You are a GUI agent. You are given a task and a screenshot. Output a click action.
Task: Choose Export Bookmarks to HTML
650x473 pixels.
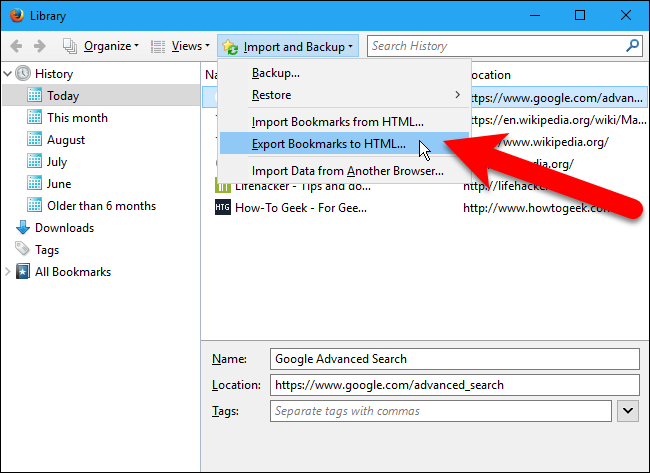coord(328,144)
